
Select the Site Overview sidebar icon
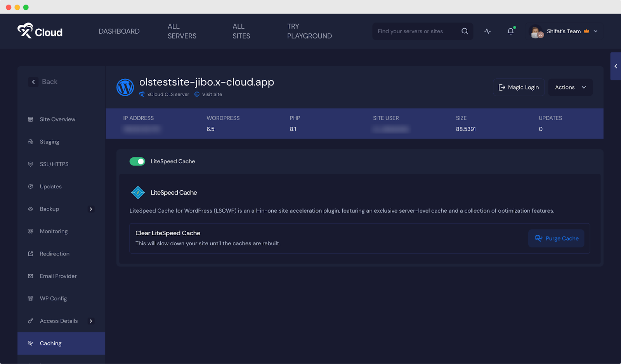click(x=31, y=119)
